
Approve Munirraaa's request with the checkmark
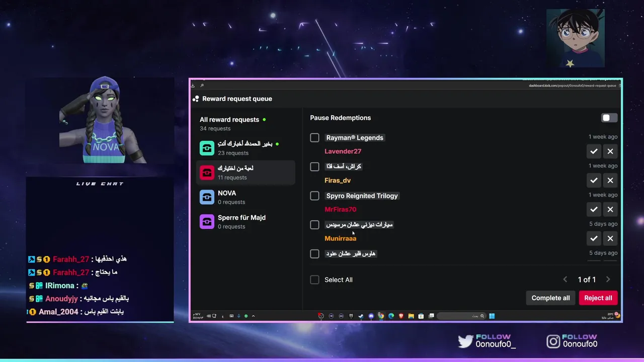click(594, 238)
